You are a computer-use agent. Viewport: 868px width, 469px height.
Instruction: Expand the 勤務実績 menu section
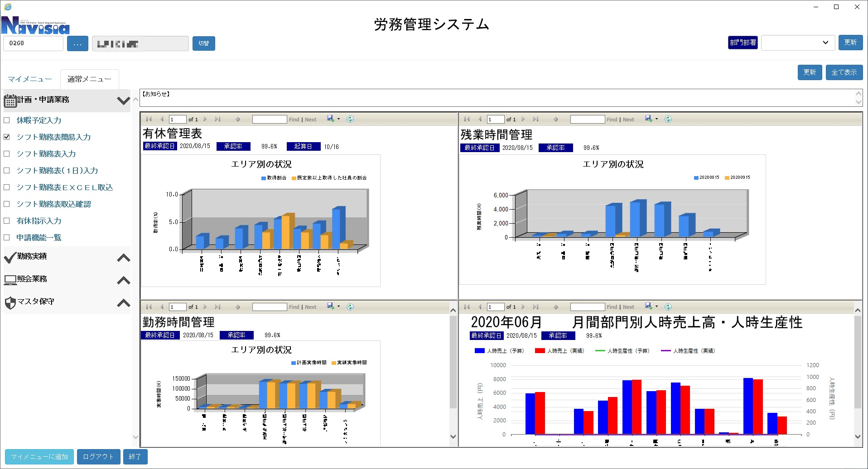click(123, 258)
